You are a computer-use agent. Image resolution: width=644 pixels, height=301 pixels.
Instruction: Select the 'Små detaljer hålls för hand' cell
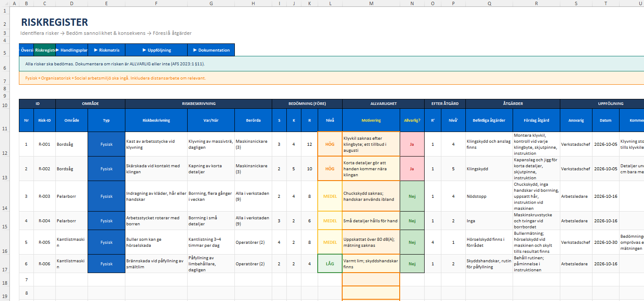tap(371, 221)
